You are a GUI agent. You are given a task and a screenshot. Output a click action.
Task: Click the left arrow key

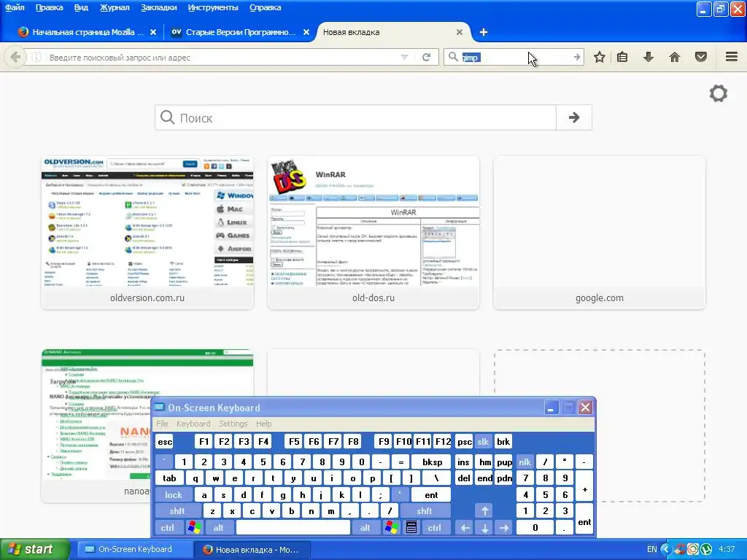[465, 528]
